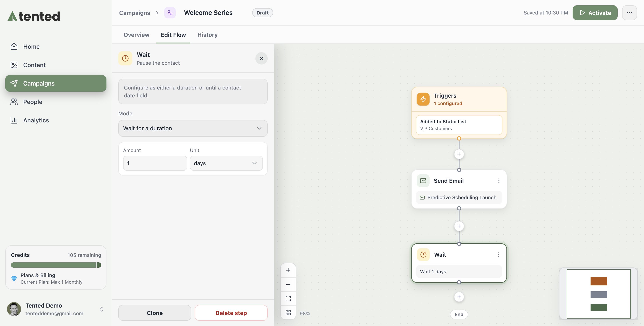Click the Plans & Billing diamond icon
Screen dimensions: 644x326
[x=14, y=278]
